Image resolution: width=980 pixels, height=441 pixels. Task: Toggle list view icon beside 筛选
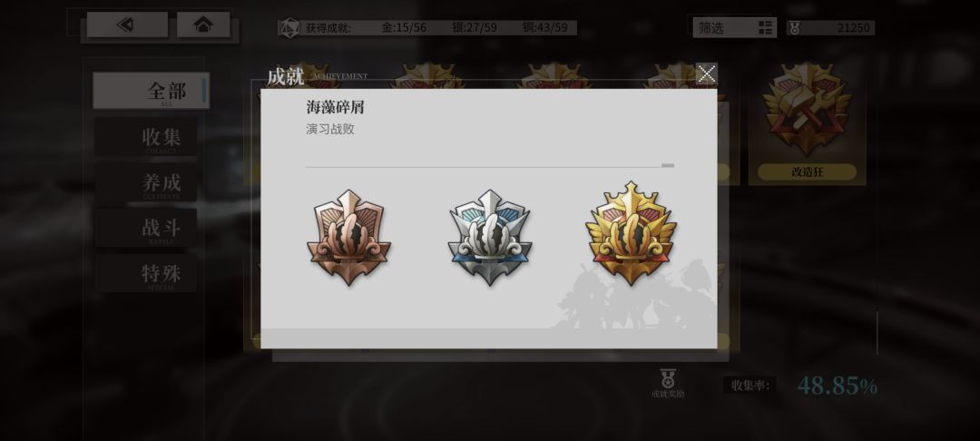[765, 27]
